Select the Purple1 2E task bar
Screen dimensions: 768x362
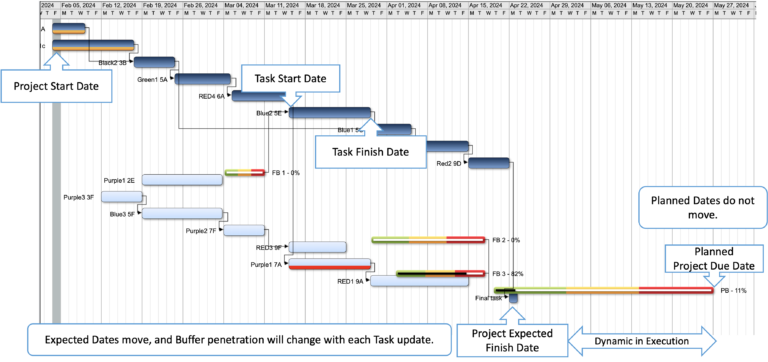click(x=182, y=180)
